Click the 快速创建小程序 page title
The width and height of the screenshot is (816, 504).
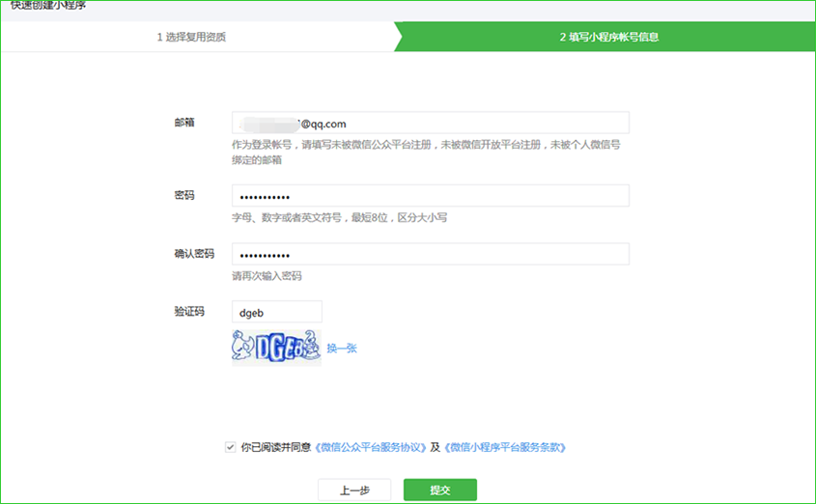pyautogui.click(x=48, y=5)
